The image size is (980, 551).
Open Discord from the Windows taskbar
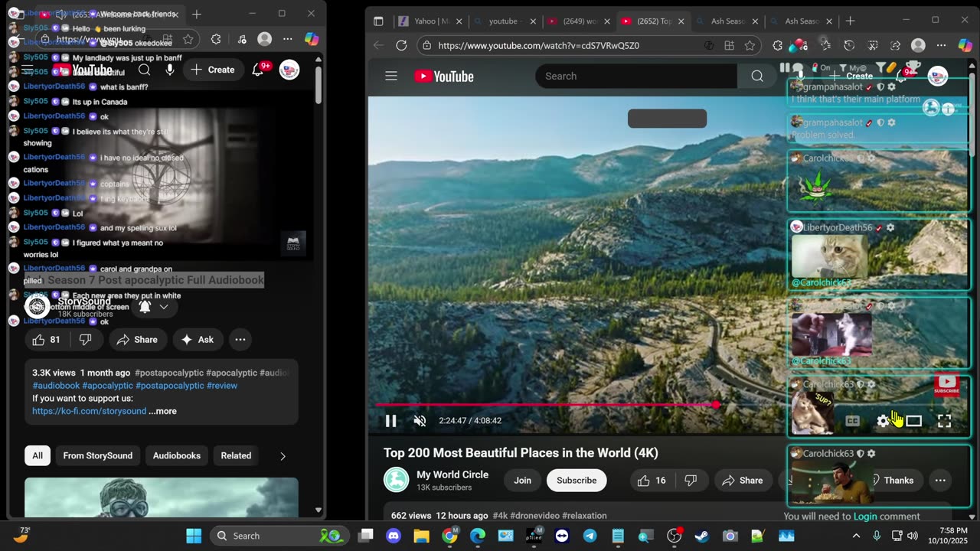coord(394,536)
